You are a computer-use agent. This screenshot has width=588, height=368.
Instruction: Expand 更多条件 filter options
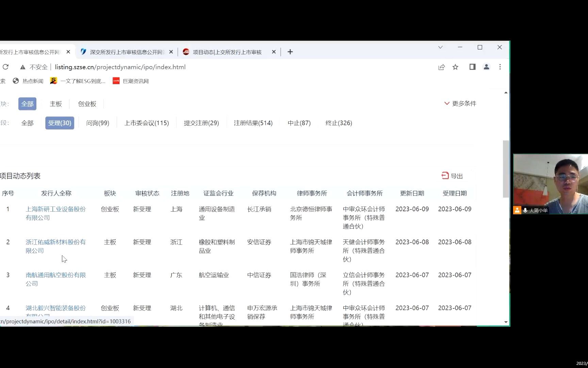coord(460,104)
